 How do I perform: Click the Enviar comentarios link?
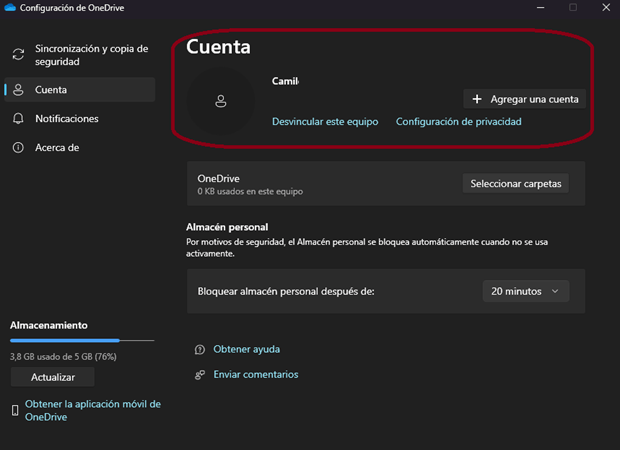(x=256, y=374)
